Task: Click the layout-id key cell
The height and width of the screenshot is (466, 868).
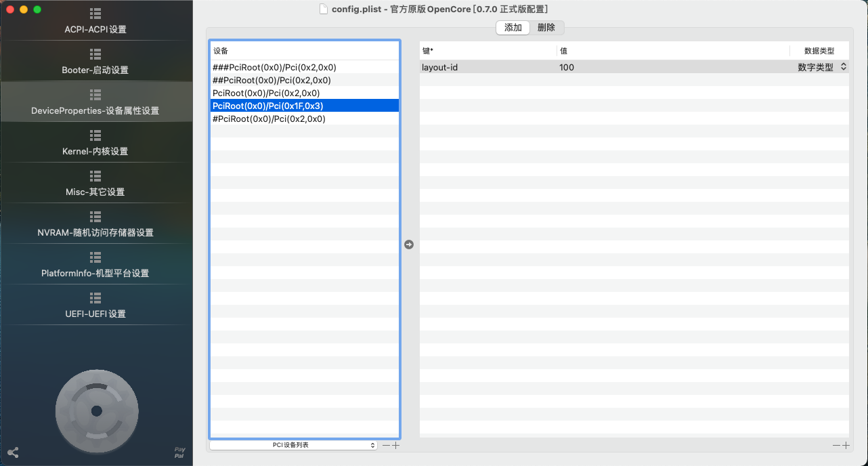Action: coord(487,67)
